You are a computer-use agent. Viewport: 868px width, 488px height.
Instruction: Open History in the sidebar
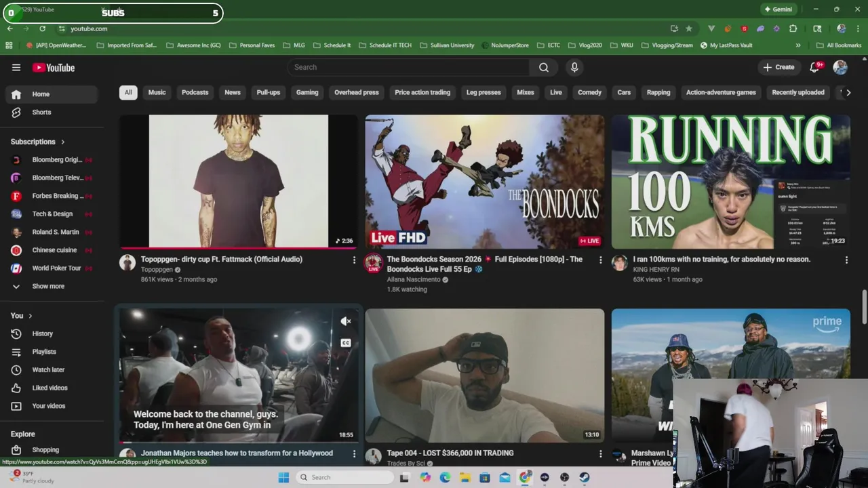point(52,333)
